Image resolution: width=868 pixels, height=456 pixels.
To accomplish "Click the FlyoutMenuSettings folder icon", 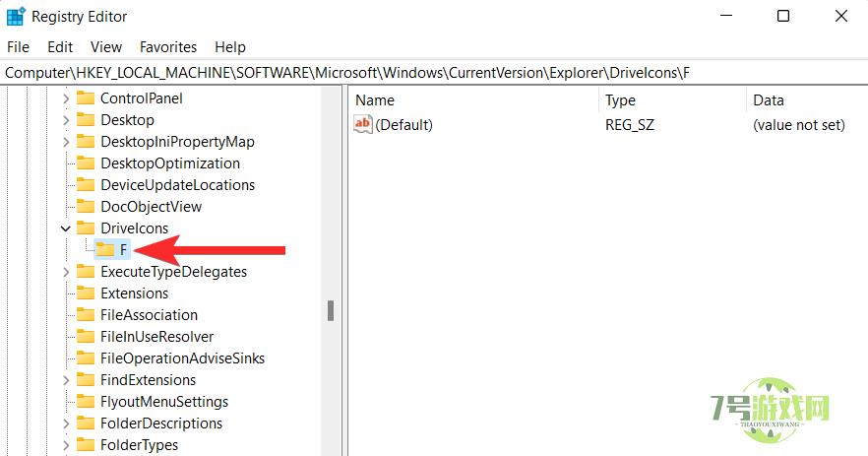I will coord(86,401).
